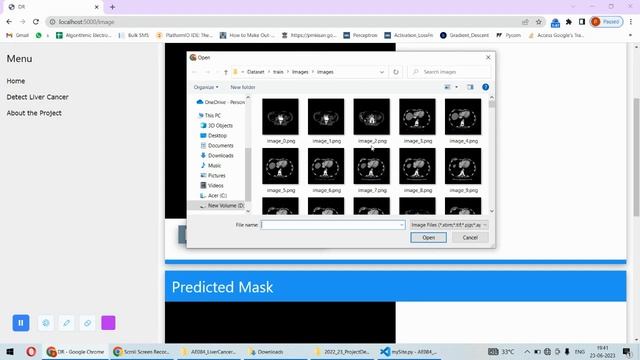This screenshot has height=360, width=640.
Task: Open the Videos folder in tree
Action: point(212,185)
